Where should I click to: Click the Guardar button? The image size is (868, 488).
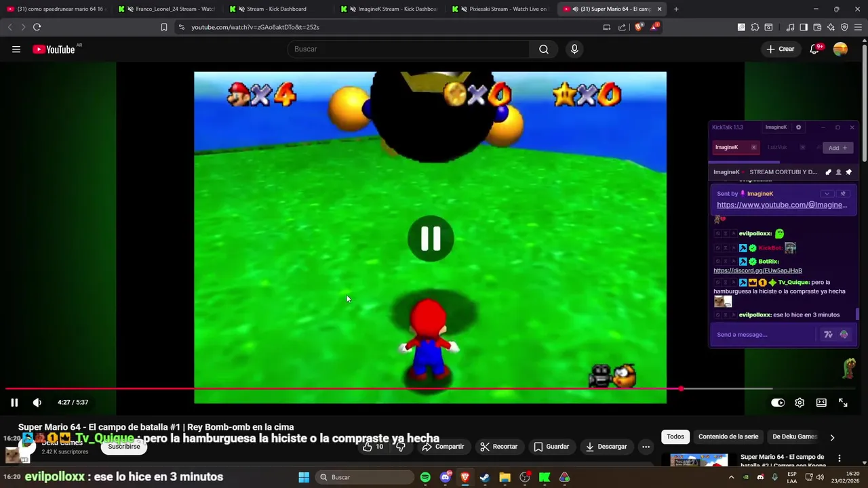point(551,447)
